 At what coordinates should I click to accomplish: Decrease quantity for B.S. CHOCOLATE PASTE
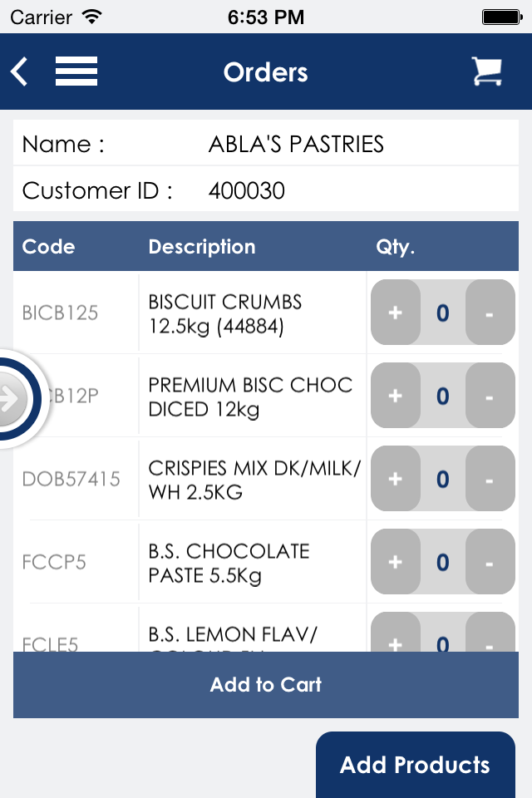pyautogui.click(x=490, y=561)
